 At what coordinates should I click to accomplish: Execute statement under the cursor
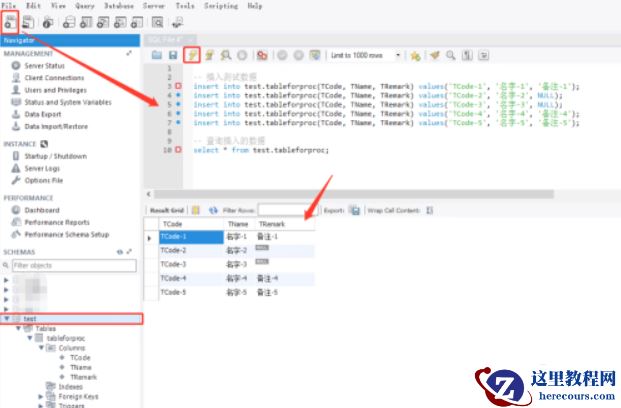click(209, 55)
